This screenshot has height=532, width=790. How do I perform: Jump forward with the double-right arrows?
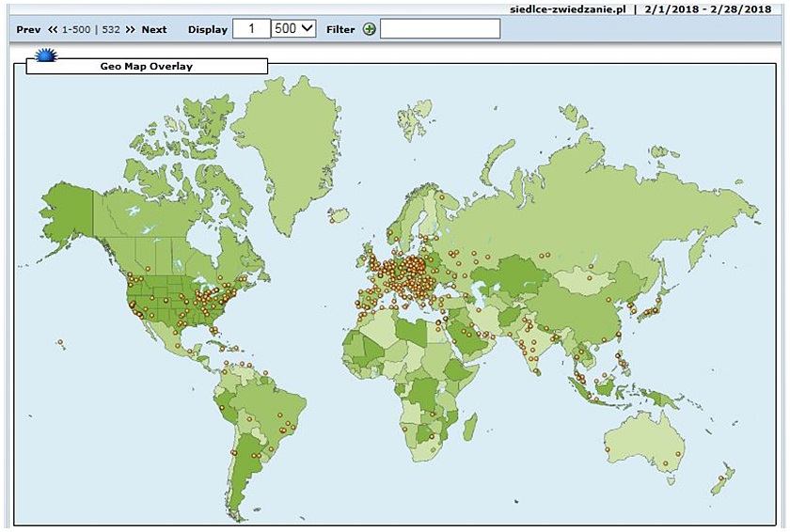[131, 30]
